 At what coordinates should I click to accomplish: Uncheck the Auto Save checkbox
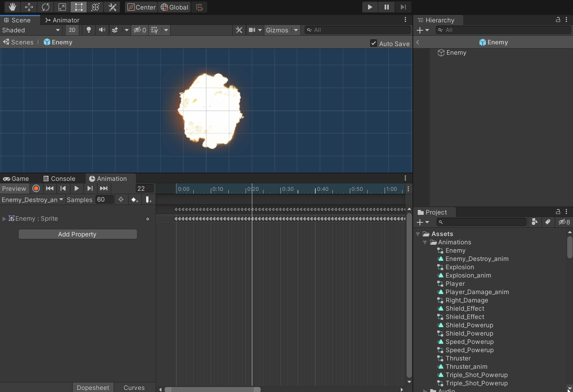pyautogui.click(x=373, y=43)
